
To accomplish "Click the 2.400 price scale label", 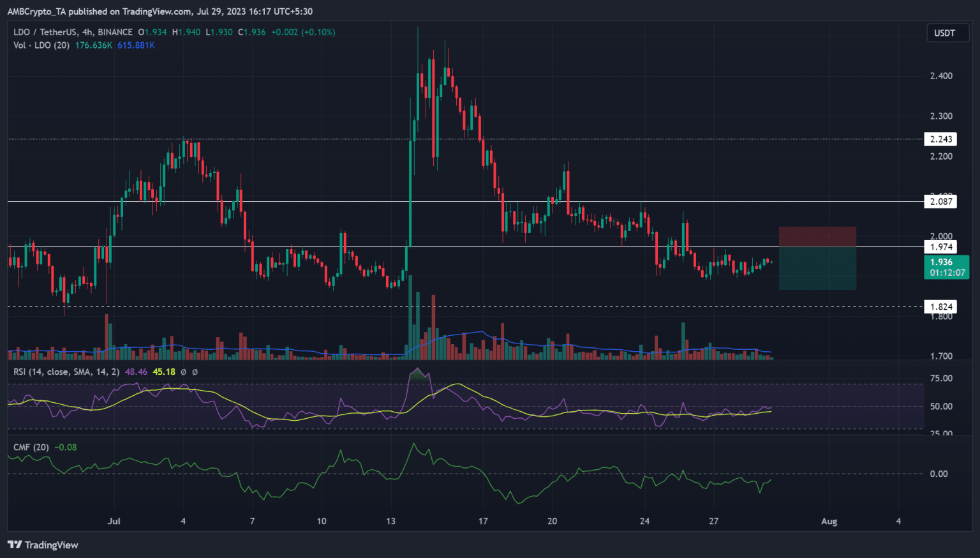I will [941, 76].
